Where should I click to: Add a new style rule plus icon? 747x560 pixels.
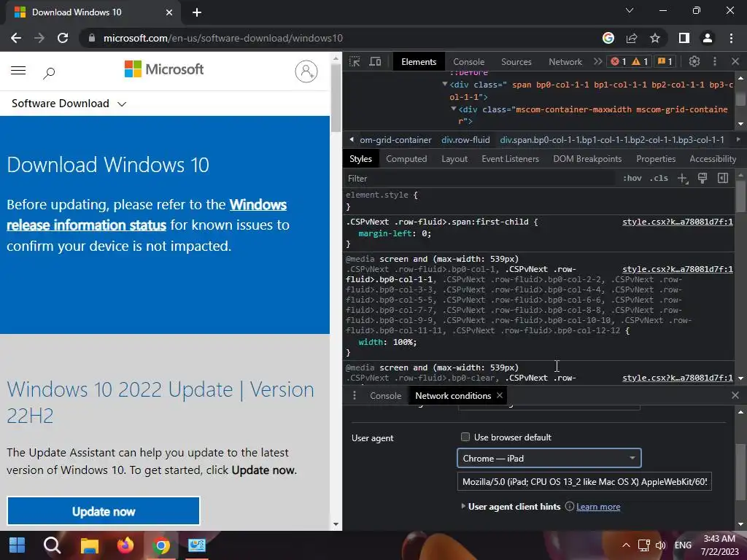coord(683,178)
